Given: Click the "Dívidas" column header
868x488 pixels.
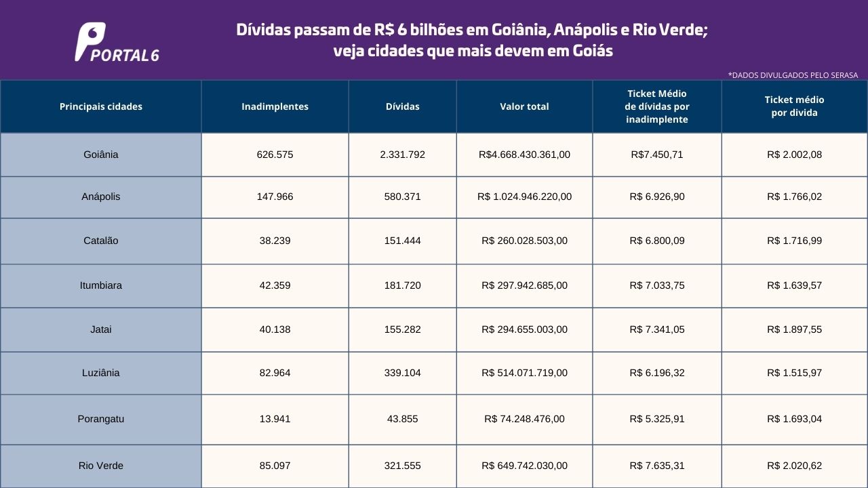Looking at the screenshot, I should coord(402,106).
